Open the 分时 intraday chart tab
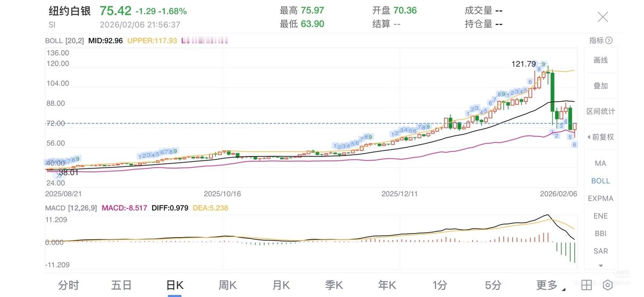The width and height of the screenshot is (644, 297). [68, 284]
